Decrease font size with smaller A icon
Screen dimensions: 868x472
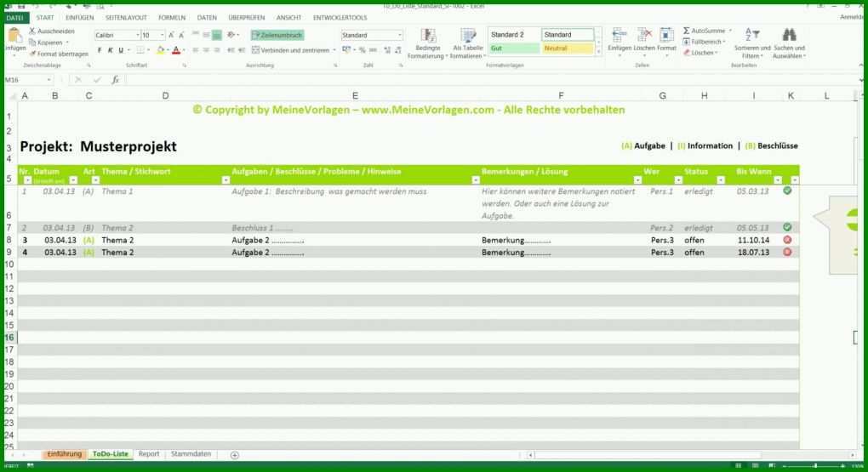[x=181, y=35]
